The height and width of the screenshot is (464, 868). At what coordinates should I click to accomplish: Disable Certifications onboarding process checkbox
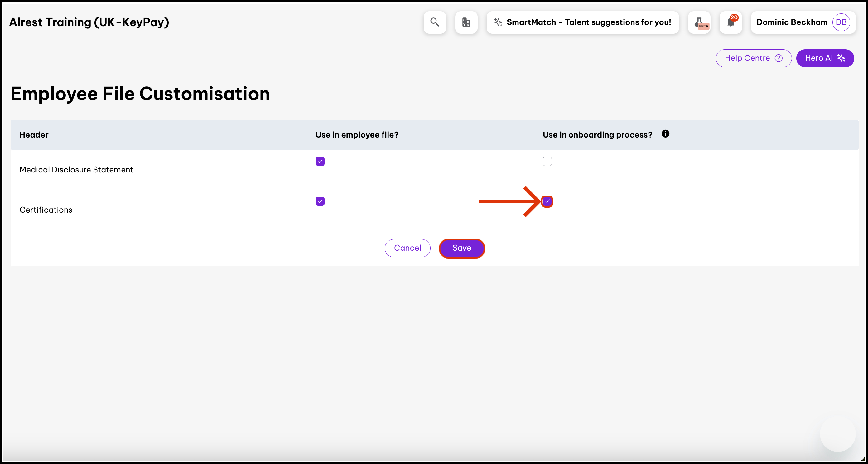tap(547, 201)
